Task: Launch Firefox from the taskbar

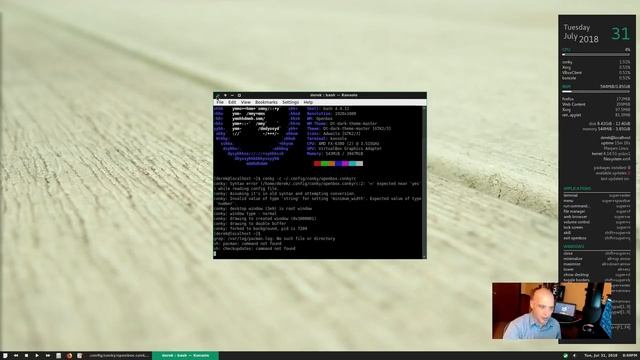Action: tap(69, 356)
